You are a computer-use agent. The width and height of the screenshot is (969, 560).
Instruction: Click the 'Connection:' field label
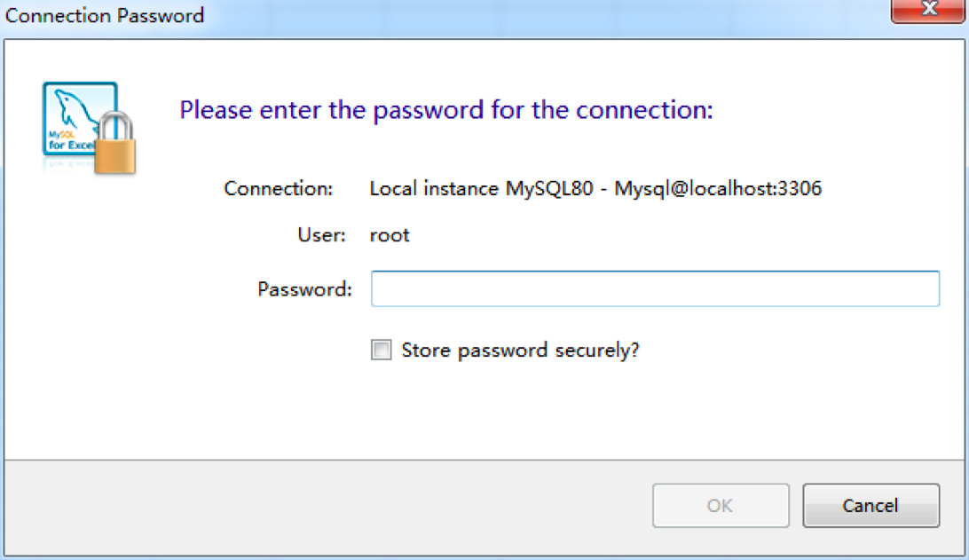point(279,188)
